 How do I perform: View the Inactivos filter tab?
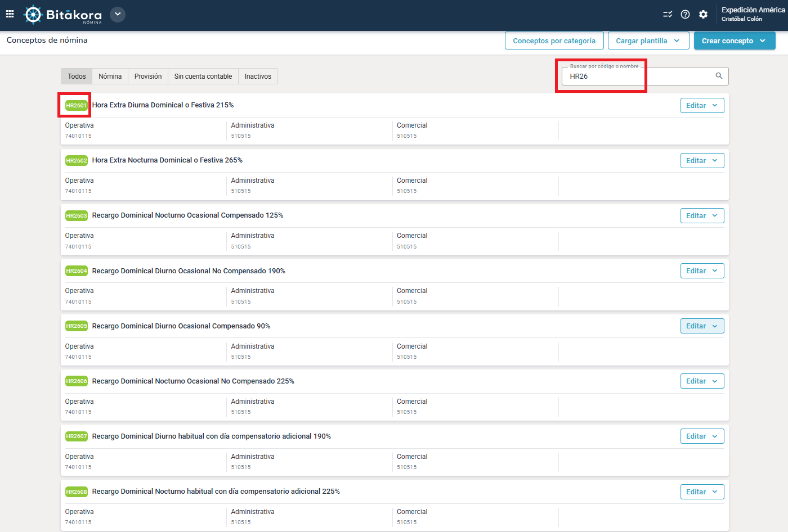click(258, 76)
